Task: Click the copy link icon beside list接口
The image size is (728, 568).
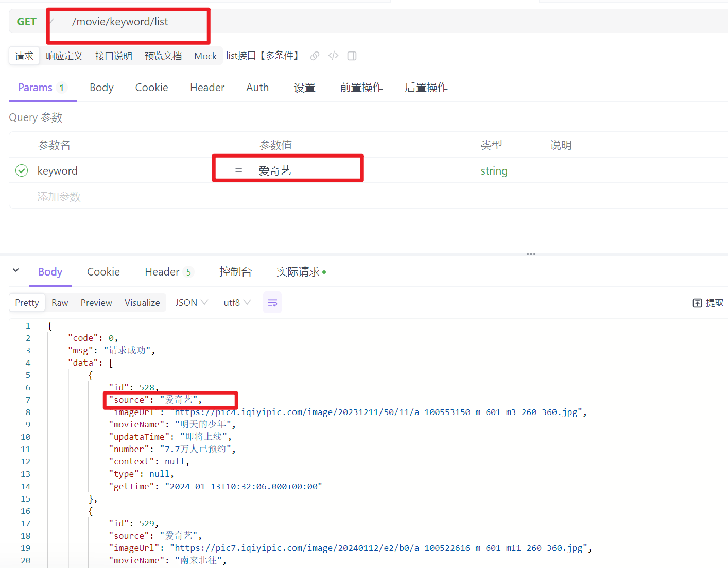Action: pyautogui.click(x=315, y=56)
